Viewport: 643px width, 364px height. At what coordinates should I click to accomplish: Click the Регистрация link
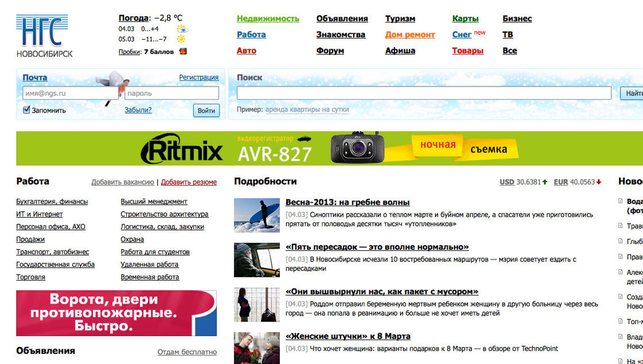pos(199,77)
